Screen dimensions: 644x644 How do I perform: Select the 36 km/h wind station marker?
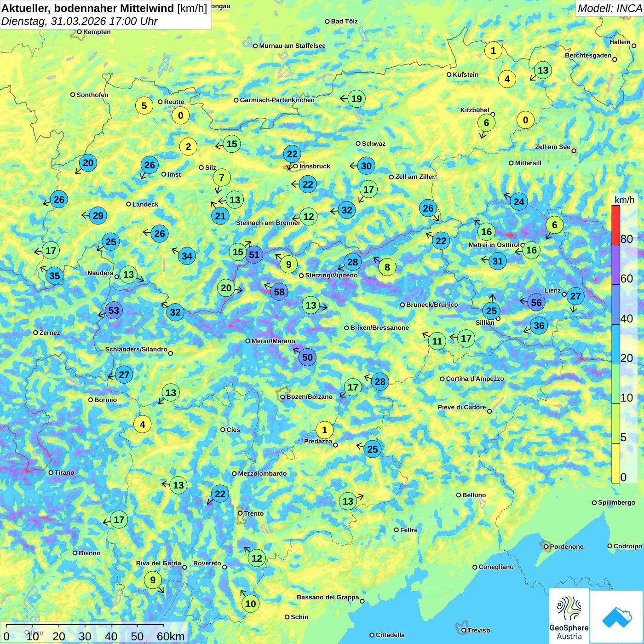point(539,326)
